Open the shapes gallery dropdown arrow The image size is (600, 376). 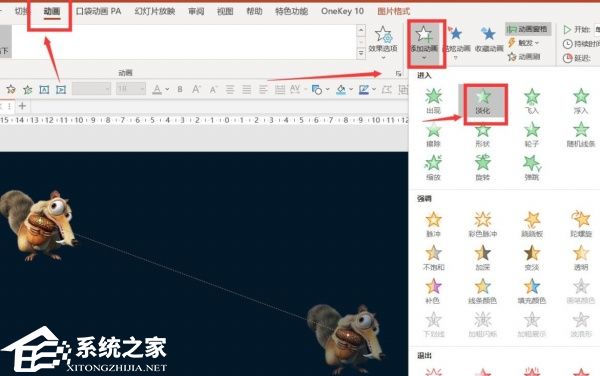click(327, 90)
